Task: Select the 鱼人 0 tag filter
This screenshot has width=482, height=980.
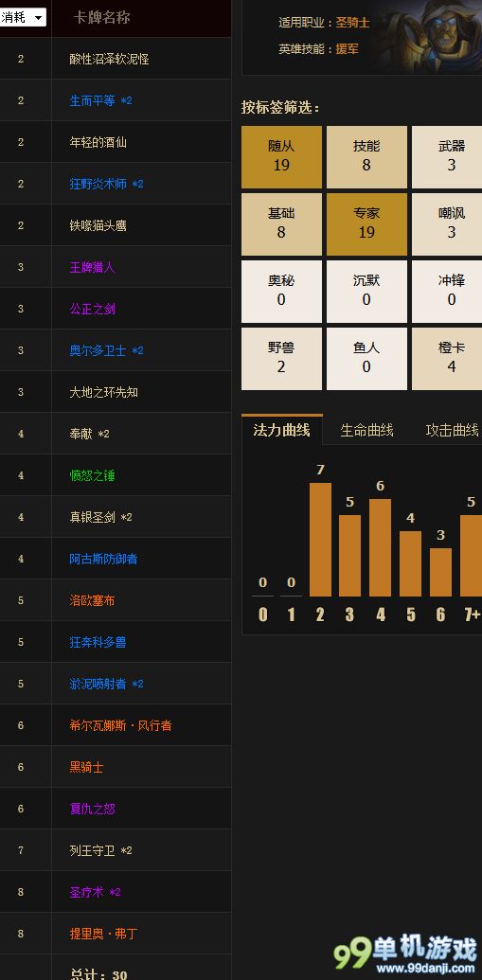Action: (366, 359)
